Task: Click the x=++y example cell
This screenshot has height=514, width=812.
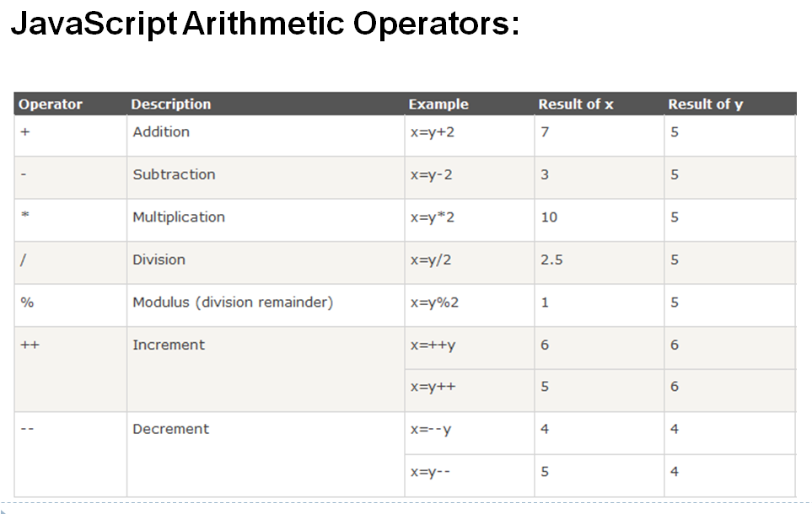Action: pos(433,345)
